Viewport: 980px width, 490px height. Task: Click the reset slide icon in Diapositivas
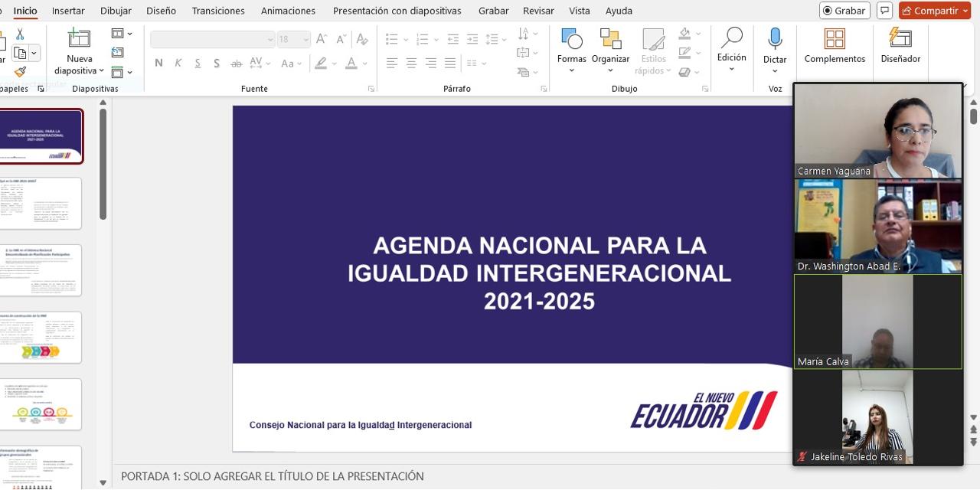117,53
